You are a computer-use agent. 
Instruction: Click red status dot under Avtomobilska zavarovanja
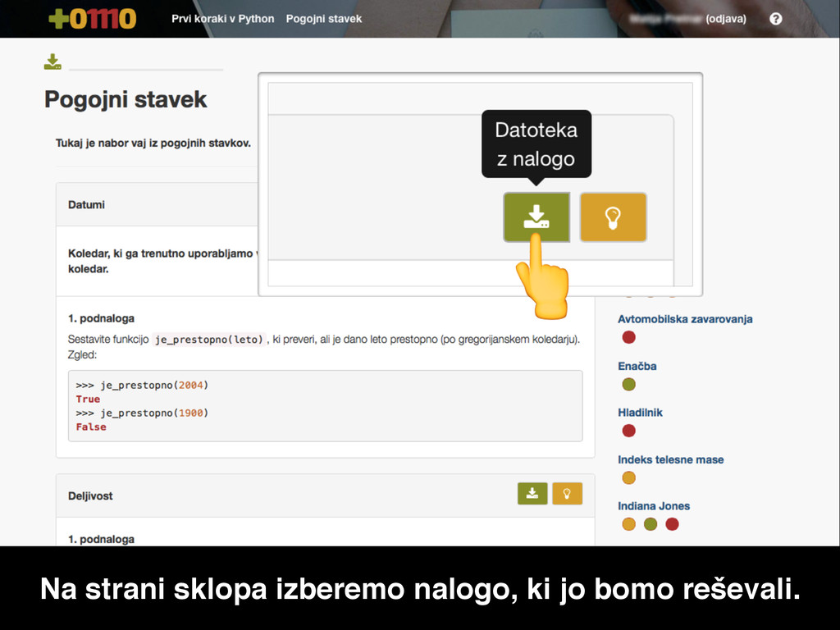(629, 337)
